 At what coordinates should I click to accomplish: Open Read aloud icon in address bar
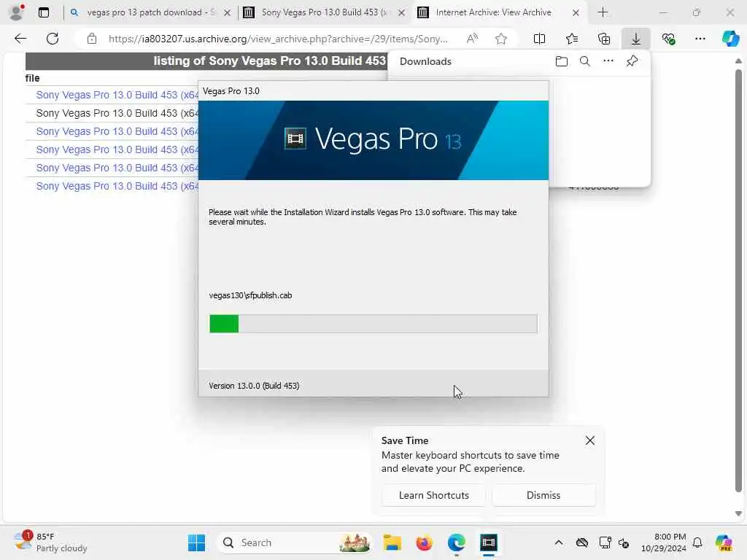tap(472, 39)
